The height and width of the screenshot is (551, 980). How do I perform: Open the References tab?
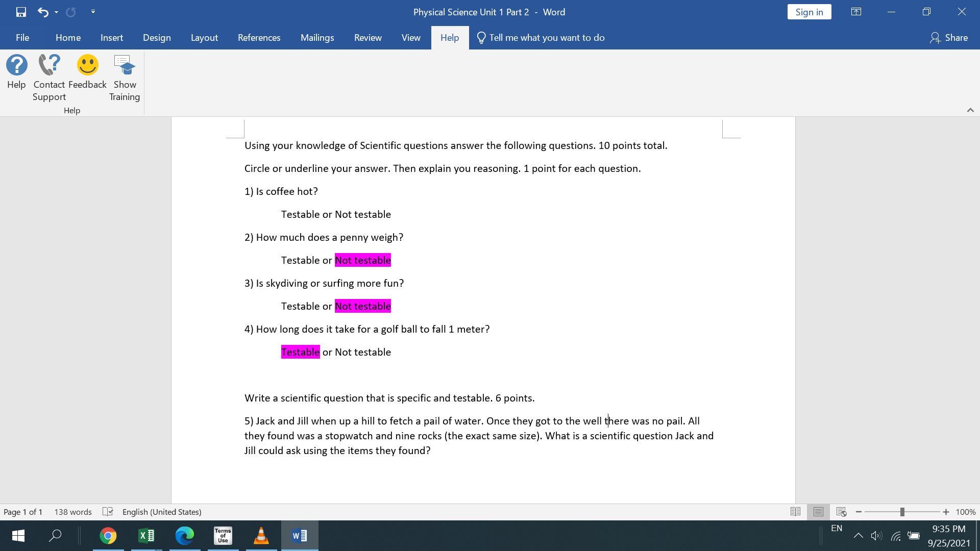(x=259, y=38)
